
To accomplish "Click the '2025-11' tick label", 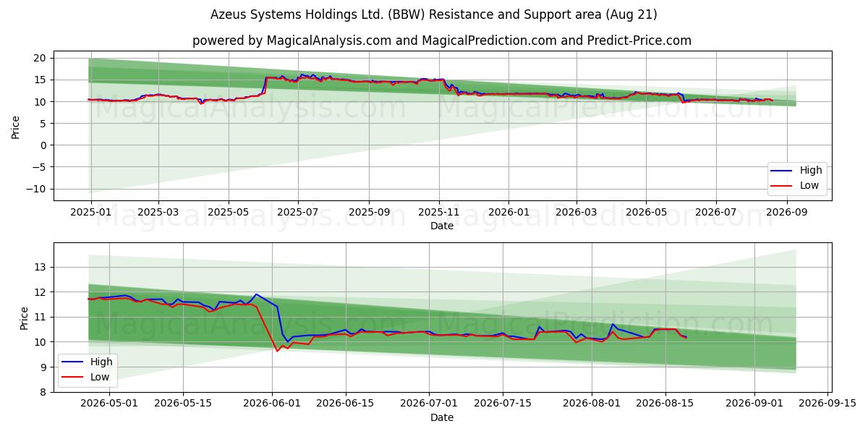I will pyautogui.click(x=438, y=212).
